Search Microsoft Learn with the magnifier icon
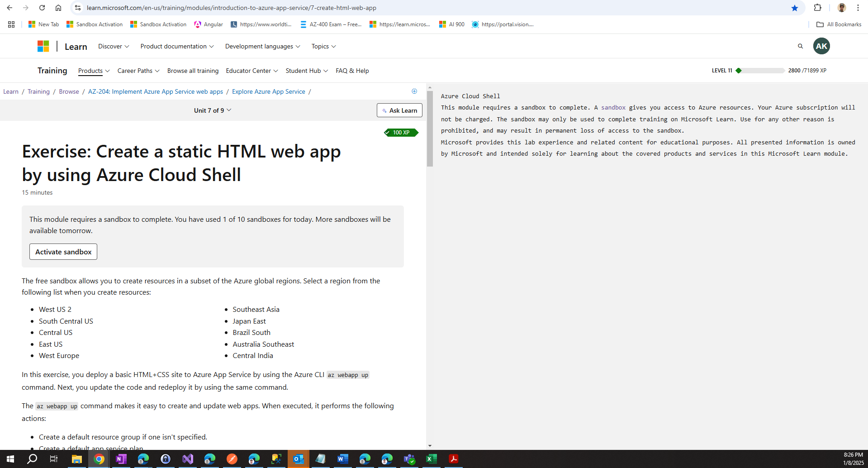This screenshot has width=868, height=468. [x=800, y=46]
